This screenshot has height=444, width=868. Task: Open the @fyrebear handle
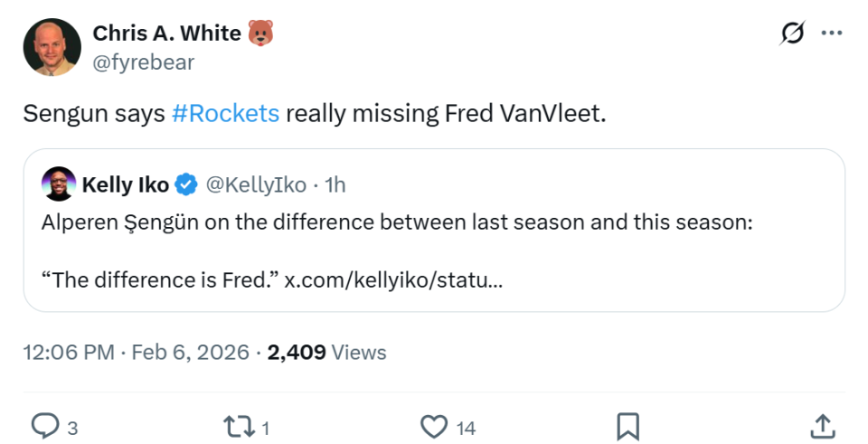[x=143, y=61]
